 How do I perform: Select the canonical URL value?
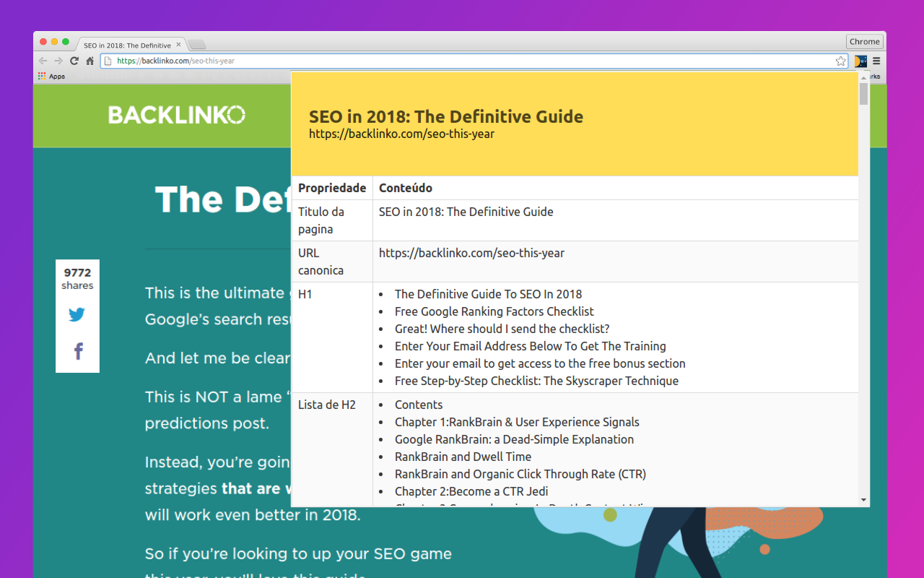pyautogui.click(x=471, y=253)
